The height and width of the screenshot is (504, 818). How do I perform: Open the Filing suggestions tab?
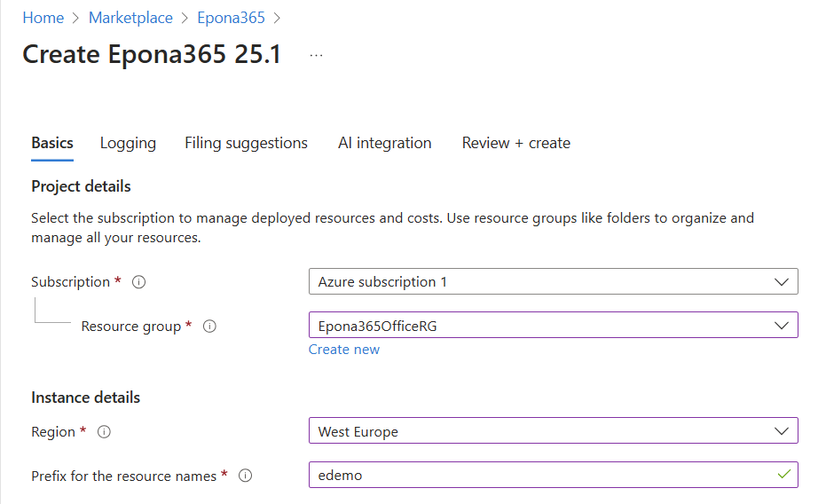pyautogui.click(x=247, y=143)
